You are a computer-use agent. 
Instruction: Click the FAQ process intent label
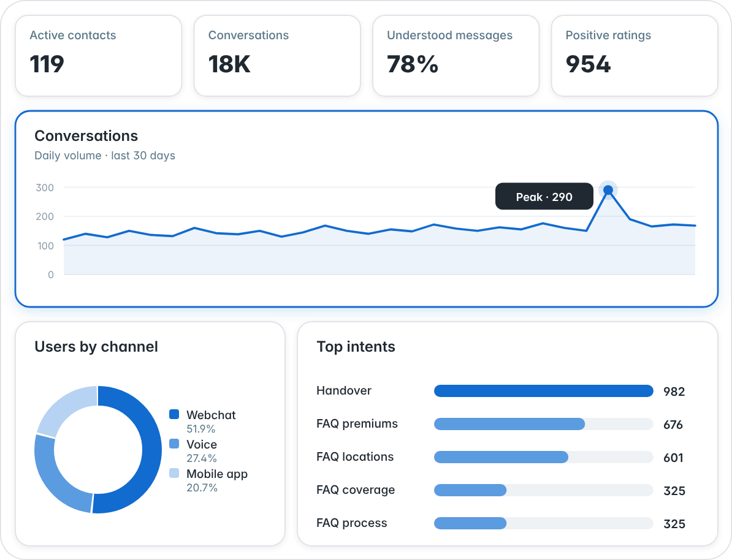point(352,523)
